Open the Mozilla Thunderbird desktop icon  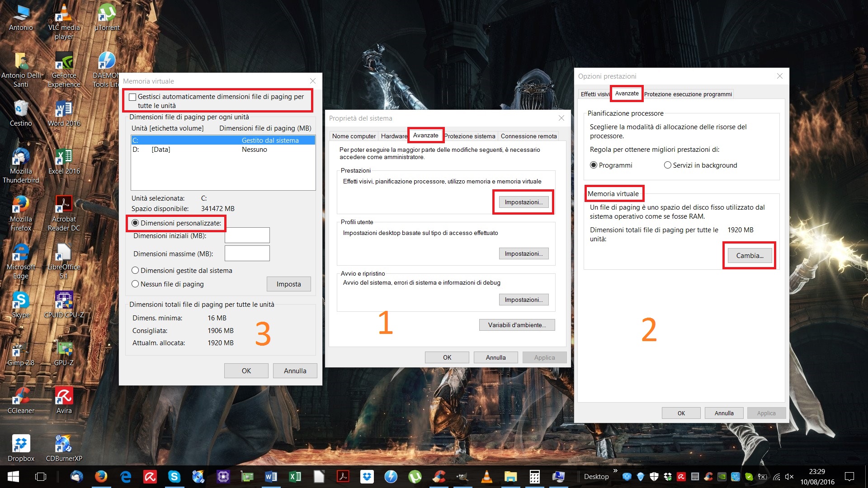(x=21, y=165)
